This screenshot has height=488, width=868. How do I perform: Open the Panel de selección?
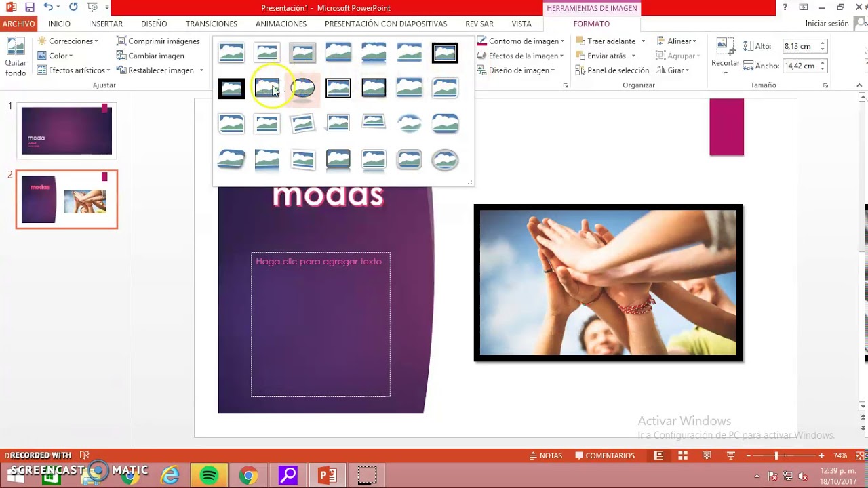(612, 70)
